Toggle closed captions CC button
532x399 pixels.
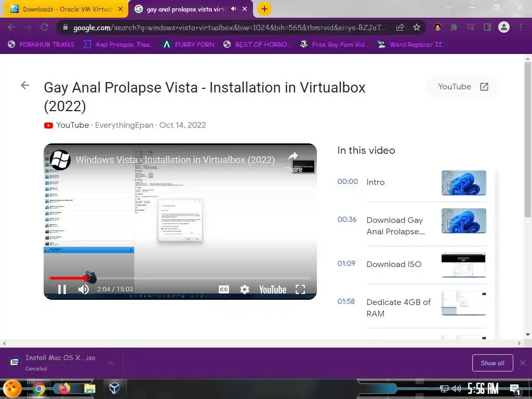[223, 289]
